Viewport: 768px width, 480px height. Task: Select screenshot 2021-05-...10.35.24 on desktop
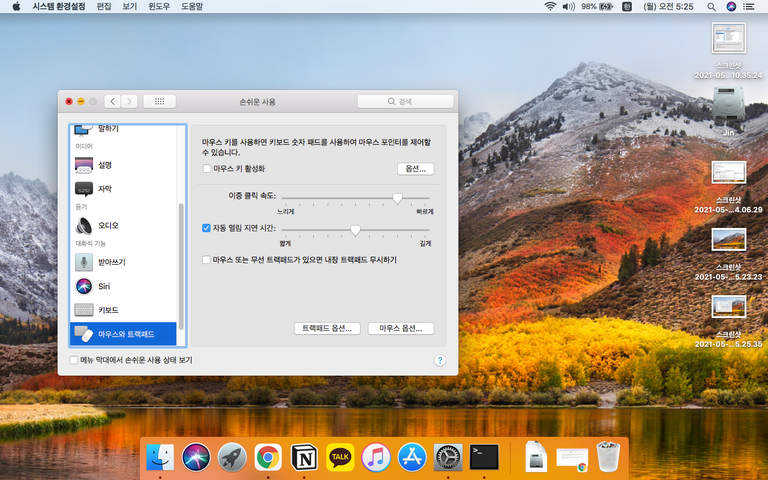tap(728, 50)
